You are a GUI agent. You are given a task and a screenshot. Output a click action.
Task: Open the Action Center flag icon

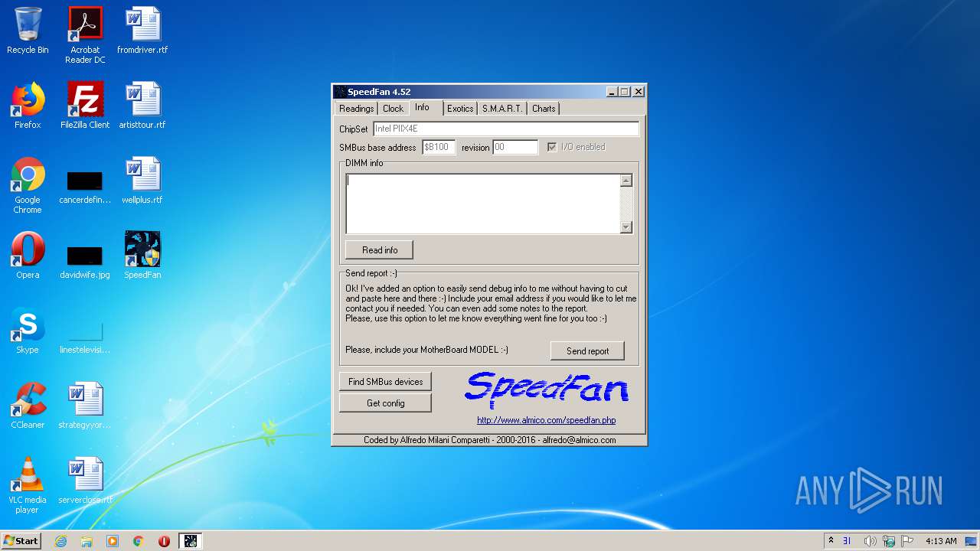[907, 541]
